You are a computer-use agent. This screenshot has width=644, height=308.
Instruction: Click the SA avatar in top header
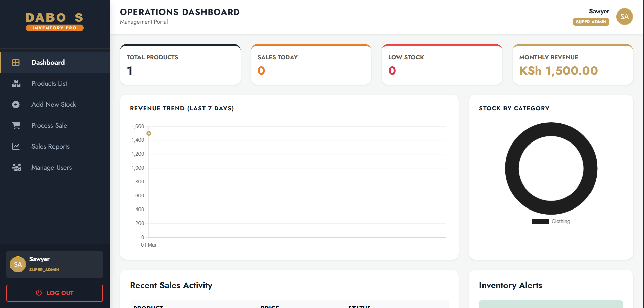tap(624, 17)
